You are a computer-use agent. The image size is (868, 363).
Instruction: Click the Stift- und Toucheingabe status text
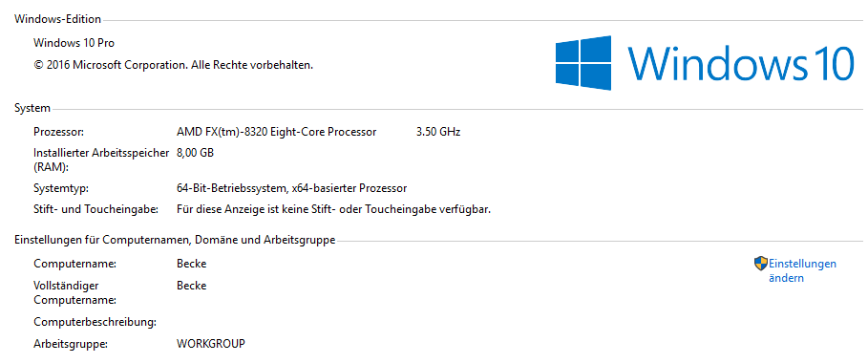(334, 209)
